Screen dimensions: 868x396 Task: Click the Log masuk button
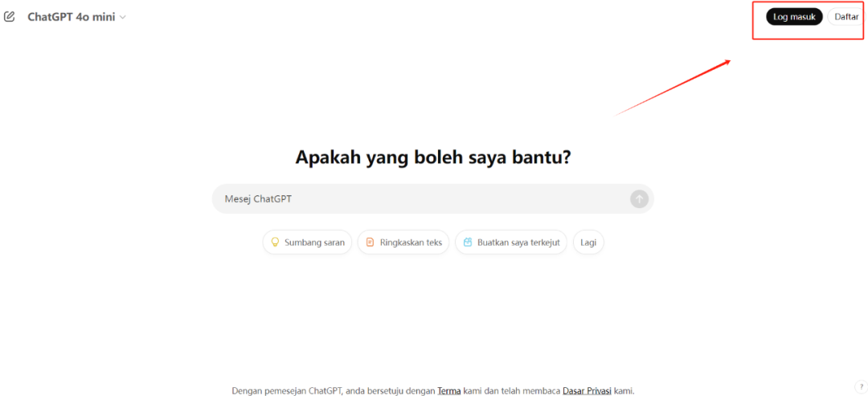(x=794, y=17)
